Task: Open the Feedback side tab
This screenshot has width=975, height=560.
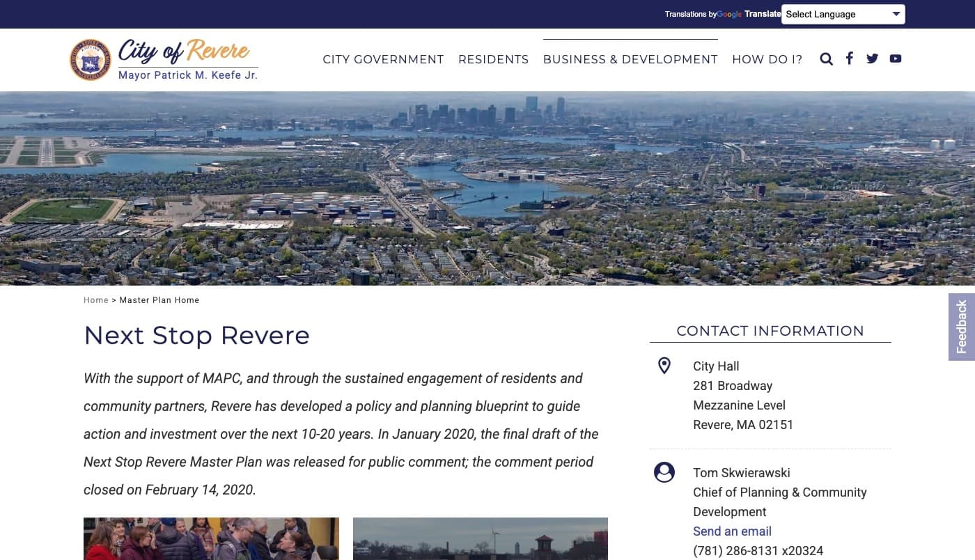Action: 962,327
